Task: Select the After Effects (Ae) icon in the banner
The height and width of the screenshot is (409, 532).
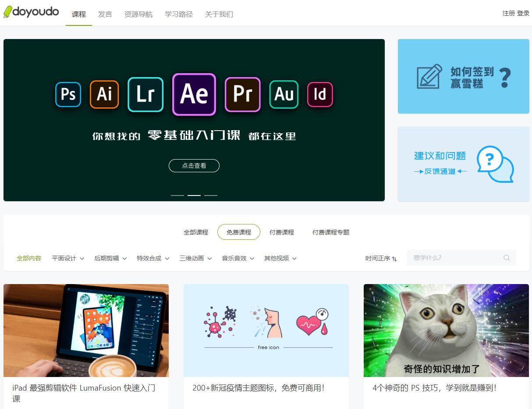Action: pyautogui.click(x=194, y=94)
